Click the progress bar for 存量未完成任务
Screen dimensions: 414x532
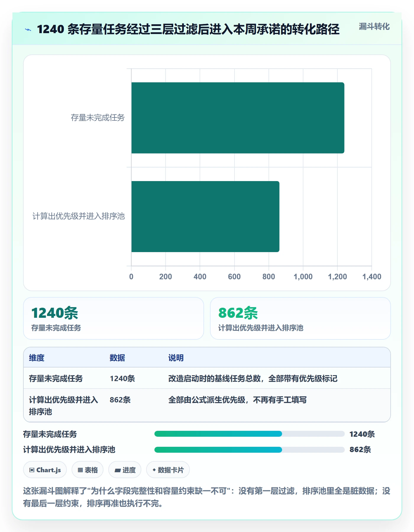tap(249, 434)
